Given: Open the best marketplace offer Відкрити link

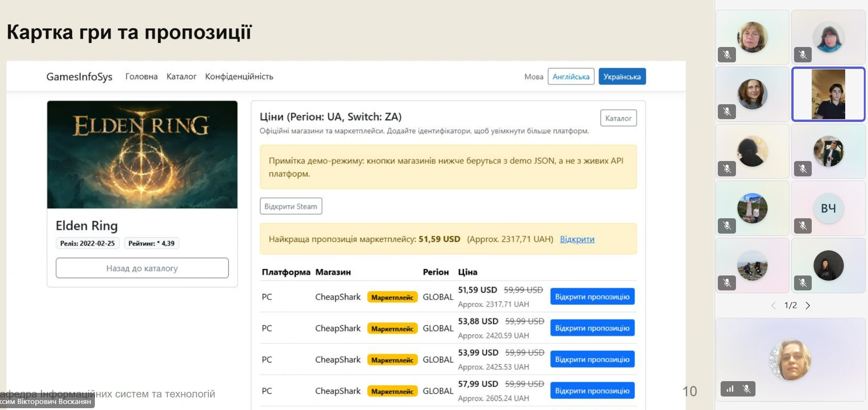Looking at the screenshot, I should 577,239.
